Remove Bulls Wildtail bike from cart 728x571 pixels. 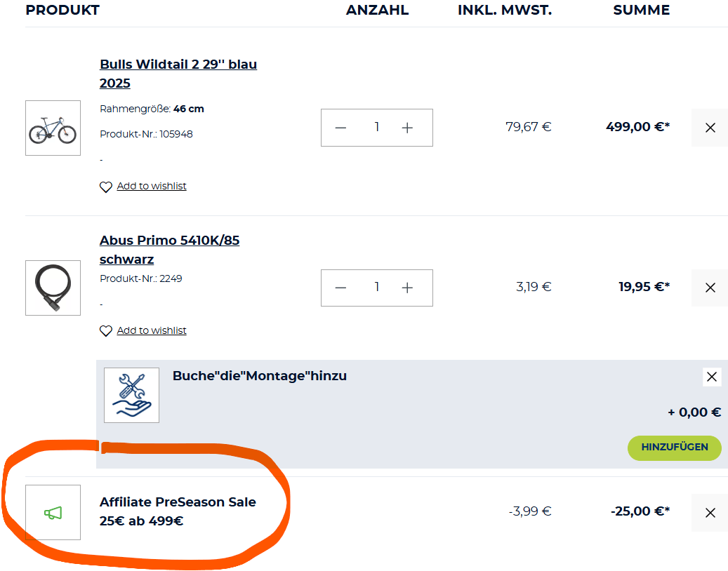(x=710, y=128)
